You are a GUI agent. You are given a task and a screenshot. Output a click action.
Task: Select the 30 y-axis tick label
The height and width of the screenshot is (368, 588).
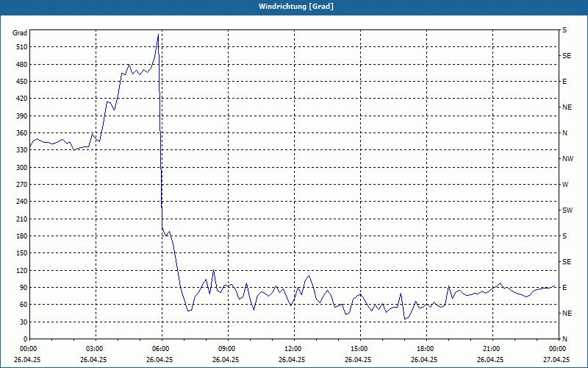click(22, 322)
